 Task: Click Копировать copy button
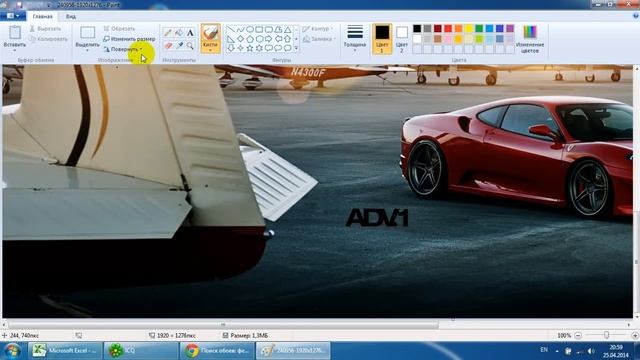pyautogui.click(x=48, y=39)
